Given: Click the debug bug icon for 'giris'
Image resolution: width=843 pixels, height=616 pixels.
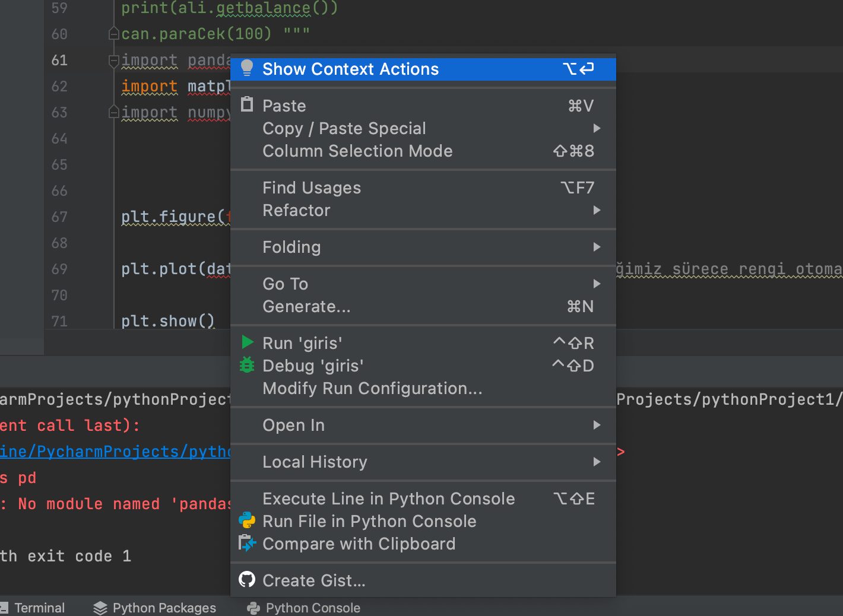Looking at the screenshot, I should 247,365.
